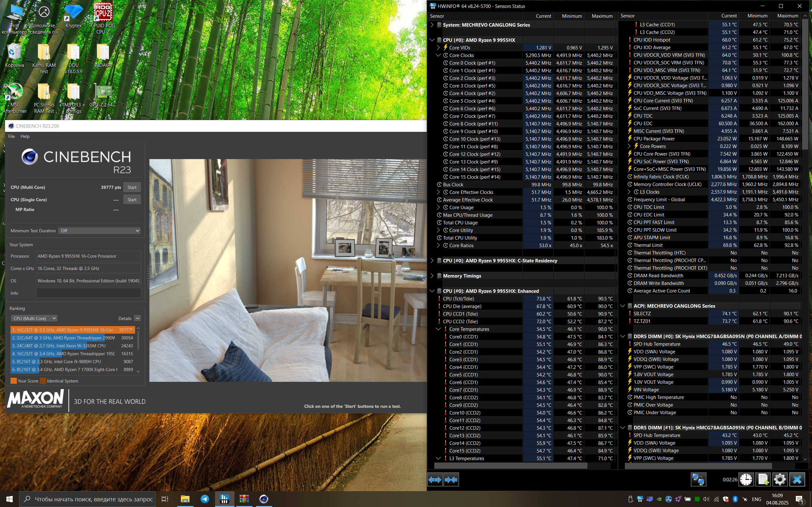Click the save log file icon

(x=763, y=479)
